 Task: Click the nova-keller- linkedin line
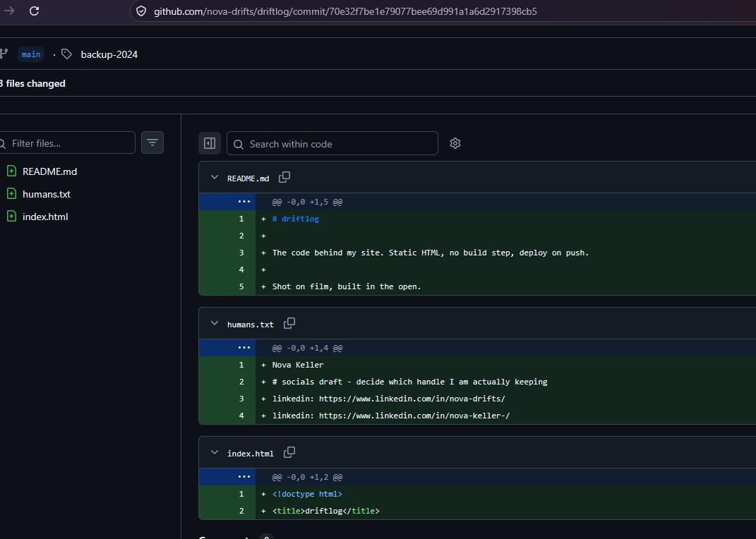pos(391,416)
